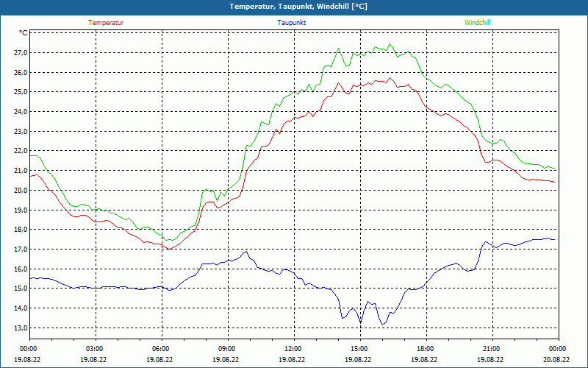Click the red Temperatur legend label
588x368 pixels.
(106, 22)
